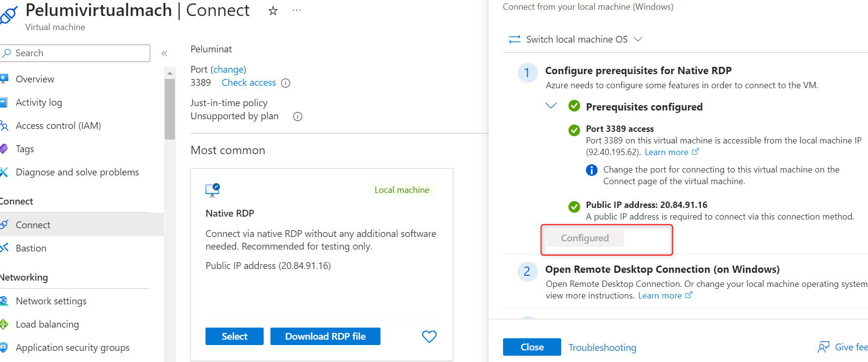Image resolution: width=868 pixels, height=362 pixels.
Task: Collapse the sidebar with double chevron icon
Action: click(164, 53)
